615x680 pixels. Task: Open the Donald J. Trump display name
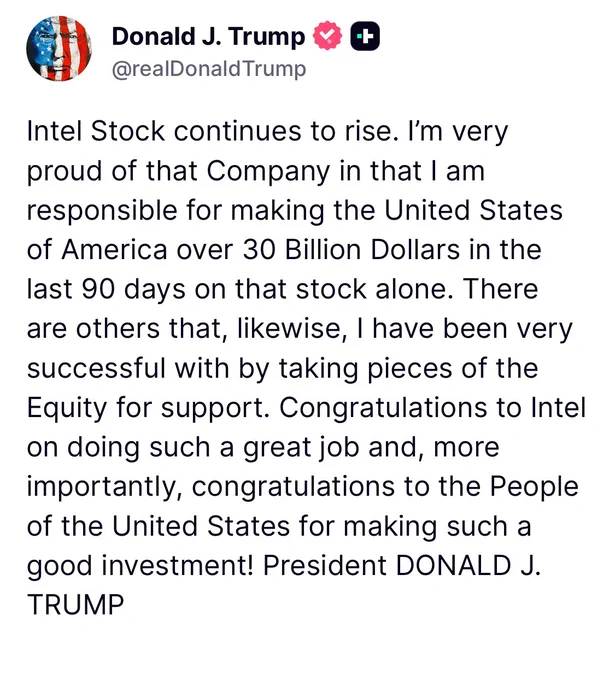pyautogui.click(x=209, y=36)
